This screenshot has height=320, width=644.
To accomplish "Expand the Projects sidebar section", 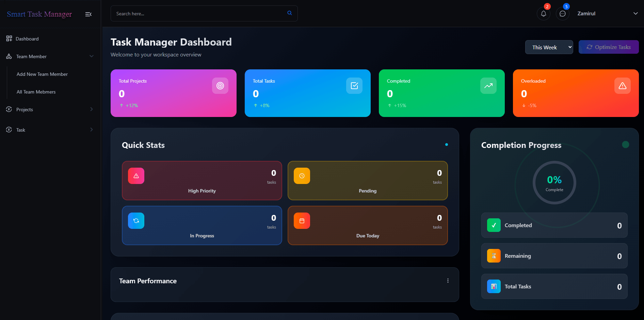I will (50, 109).
